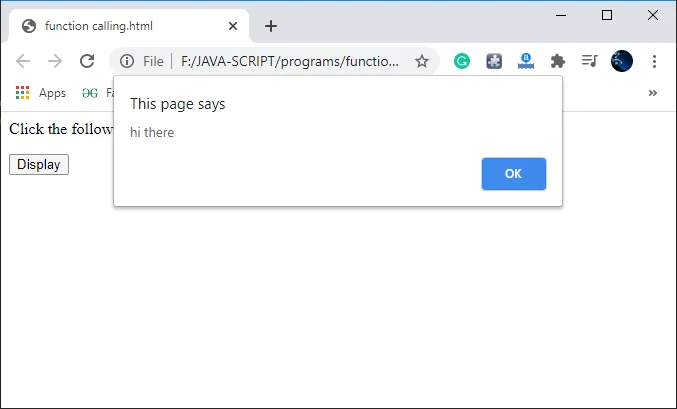Screen dimensions: 677x409
Task: Open the Grammarly extension icon
Action: coord(462,61)
